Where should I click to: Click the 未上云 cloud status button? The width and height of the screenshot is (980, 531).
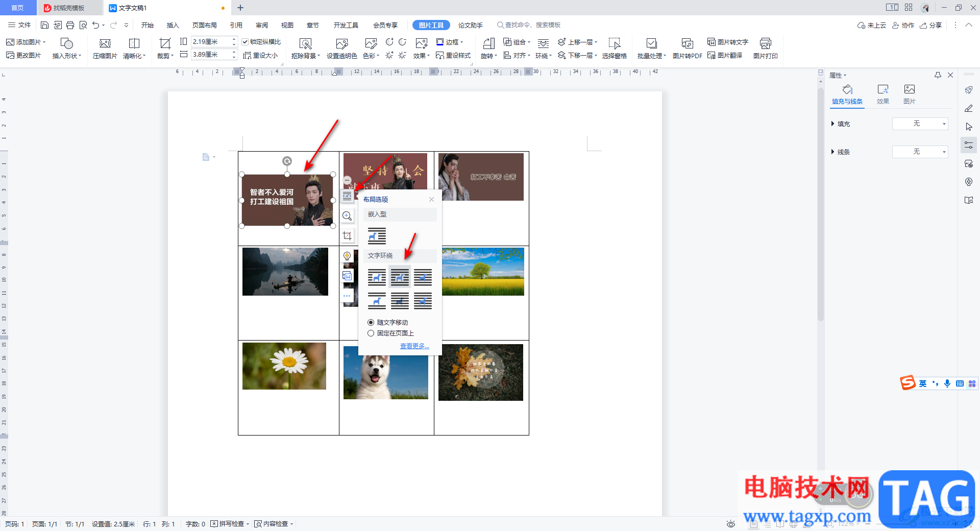click(x=872, y=25)
